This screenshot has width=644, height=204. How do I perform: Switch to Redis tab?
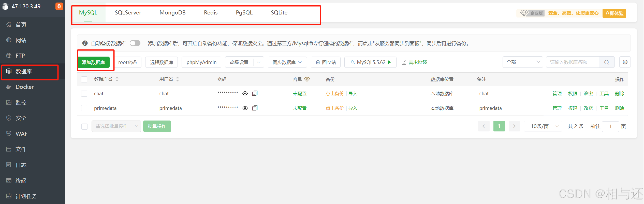point(211,13)
